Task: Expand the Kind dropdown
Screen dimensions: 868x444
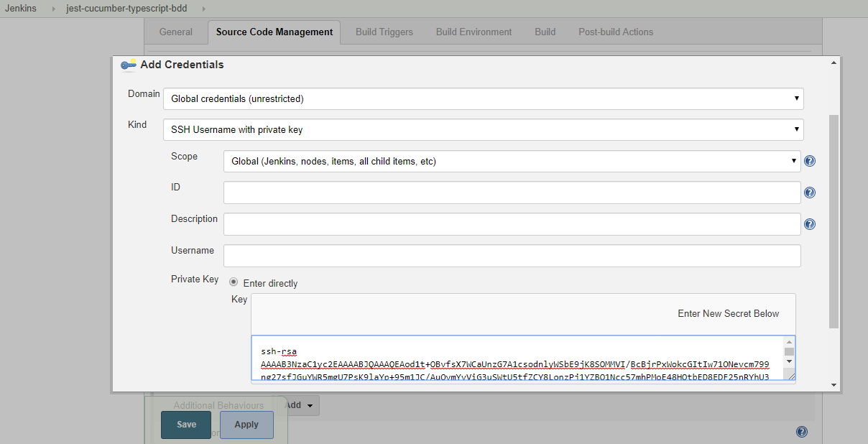Action: tap(483, 130)
